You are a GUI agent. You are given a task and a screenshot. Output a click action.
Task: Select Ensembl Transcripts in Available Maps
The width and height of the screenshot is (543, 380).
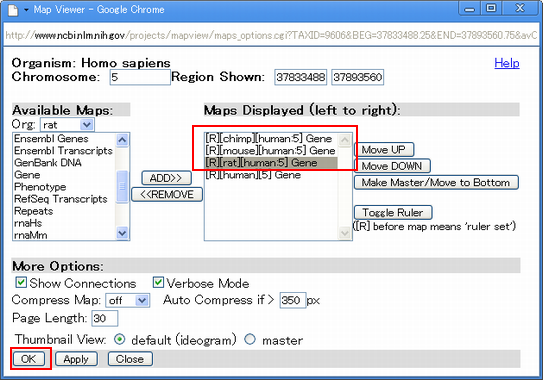(63, 151)
